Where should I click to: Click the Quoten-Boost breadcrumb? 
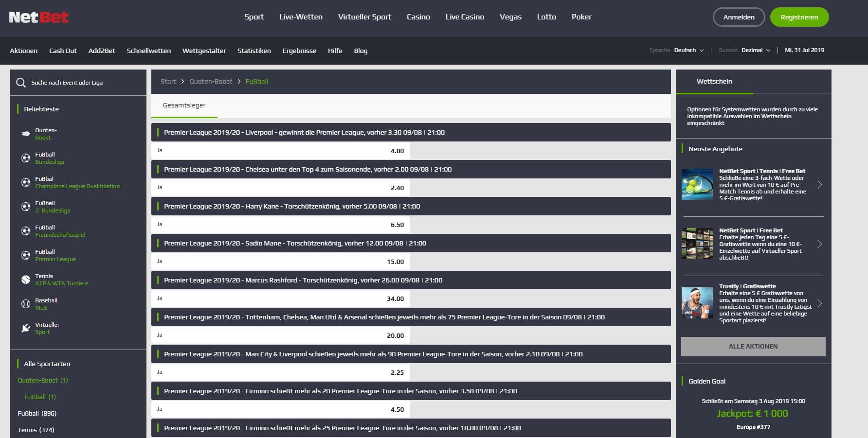coord(211,81)
